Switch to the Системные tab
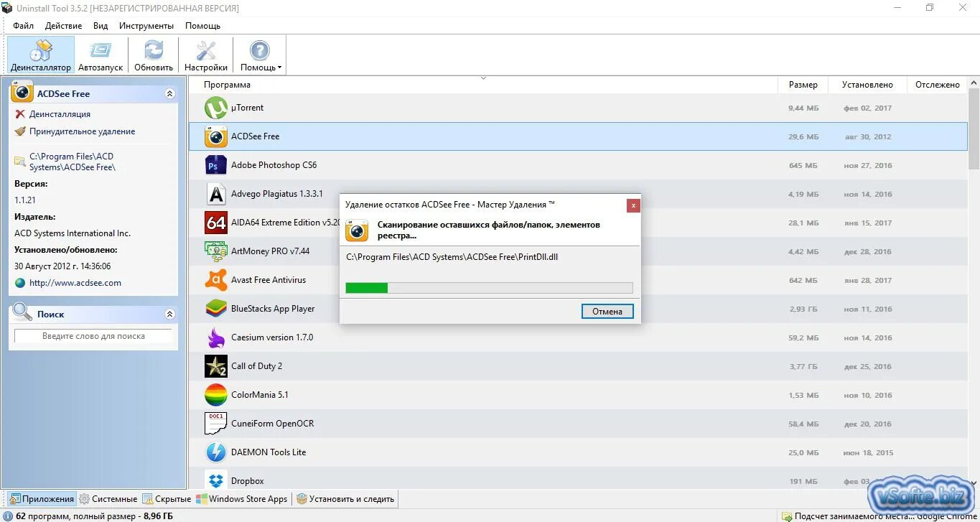This screenshot has width=980, height=522. coord(108,498)
